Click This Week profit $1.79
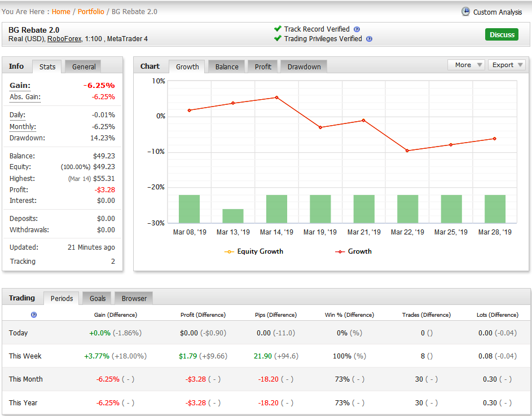The image size is (532, 416). [x=188, y=356]
